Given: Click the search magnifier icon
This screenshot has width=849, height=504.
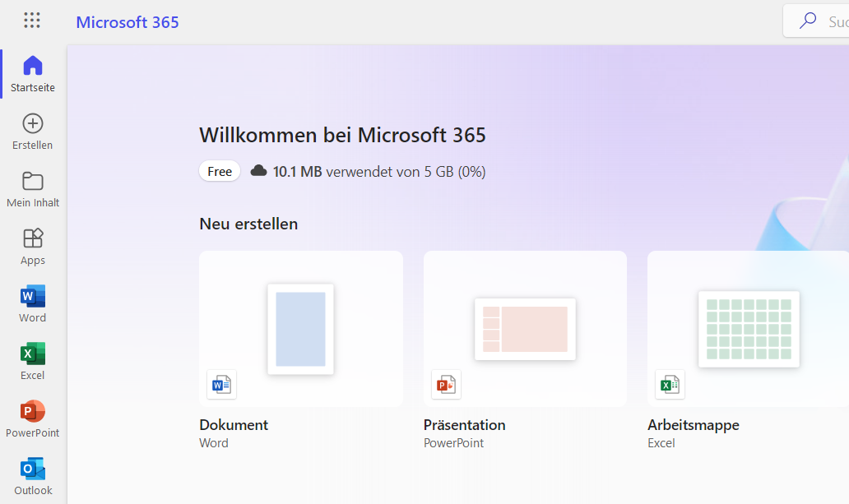Looking at the screenshot, I should click(808, 21).
